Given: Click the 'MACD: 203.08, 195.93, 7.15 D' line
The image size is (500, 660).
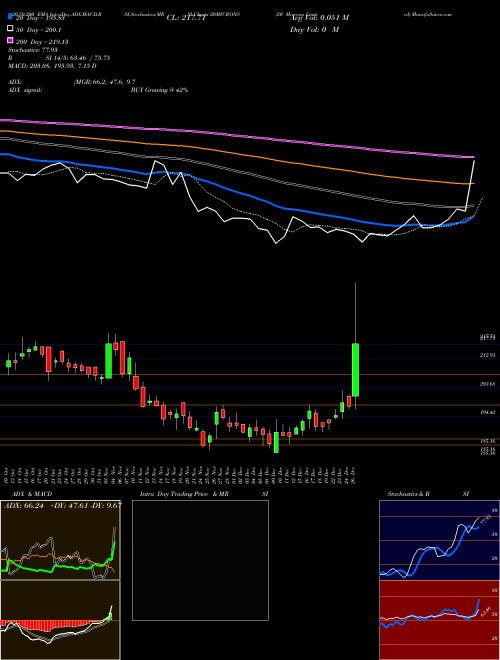Looking at the screenshot, I should click(52, 66).
